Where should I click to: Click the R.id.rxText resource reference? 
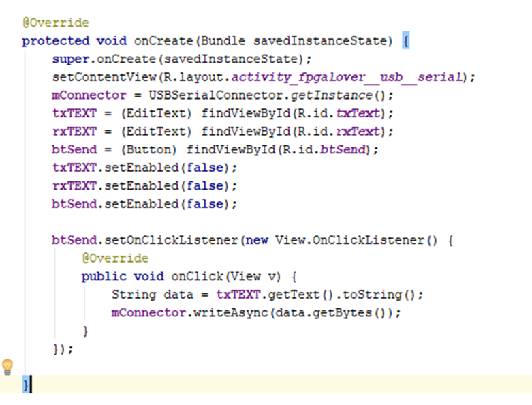click(x=339, y=132)
